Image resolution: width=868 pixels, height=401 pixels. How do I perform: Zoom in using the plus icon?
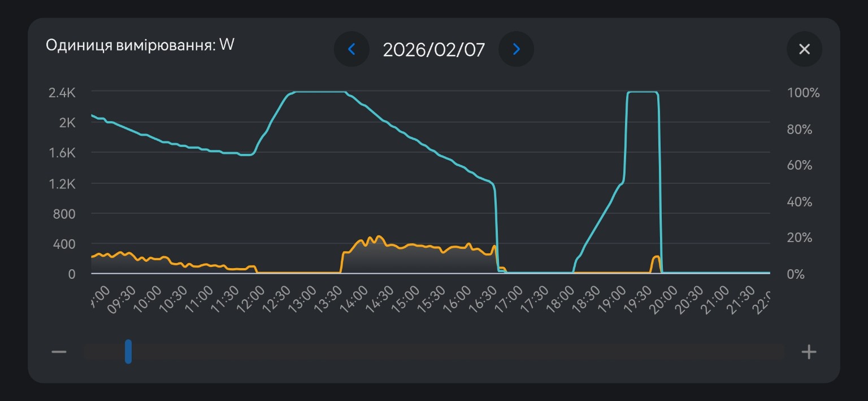809,352
